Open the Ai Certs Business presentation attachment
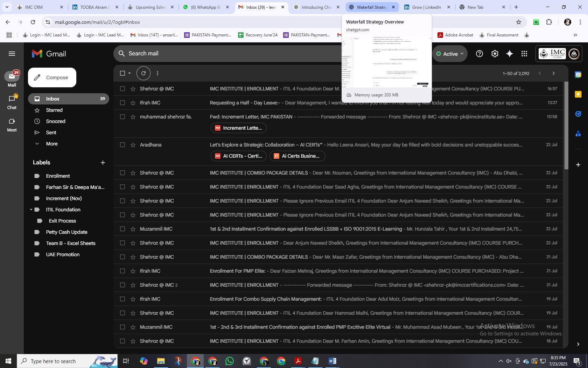 pos(297,156)
